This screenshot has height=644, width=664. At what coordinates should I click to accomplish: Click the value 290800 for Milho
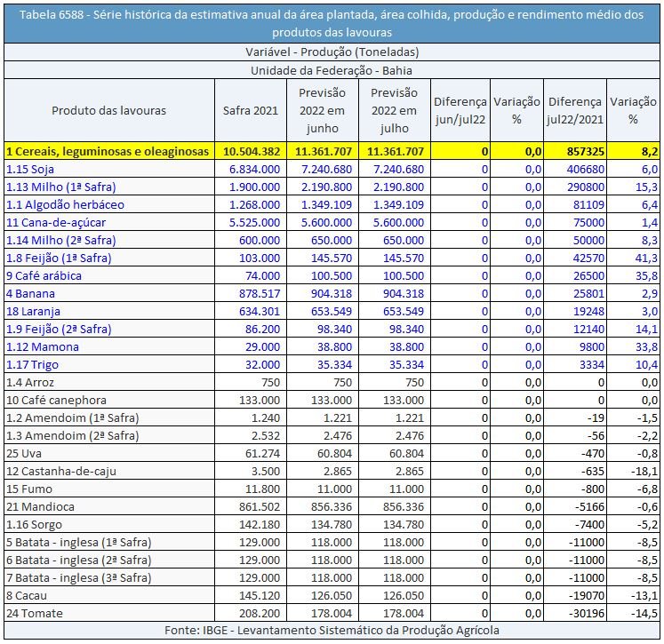pos(586,187)
